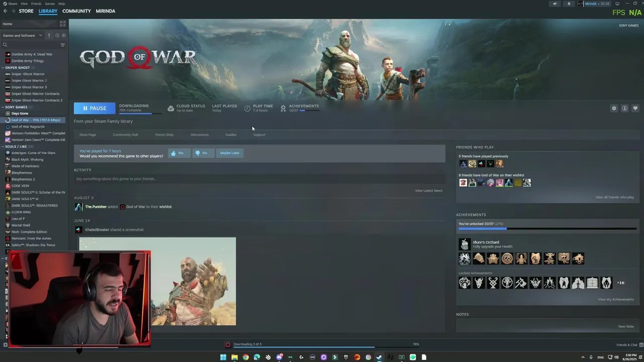
Task: Open the Friends menu
Action: (x=36, y=4)
